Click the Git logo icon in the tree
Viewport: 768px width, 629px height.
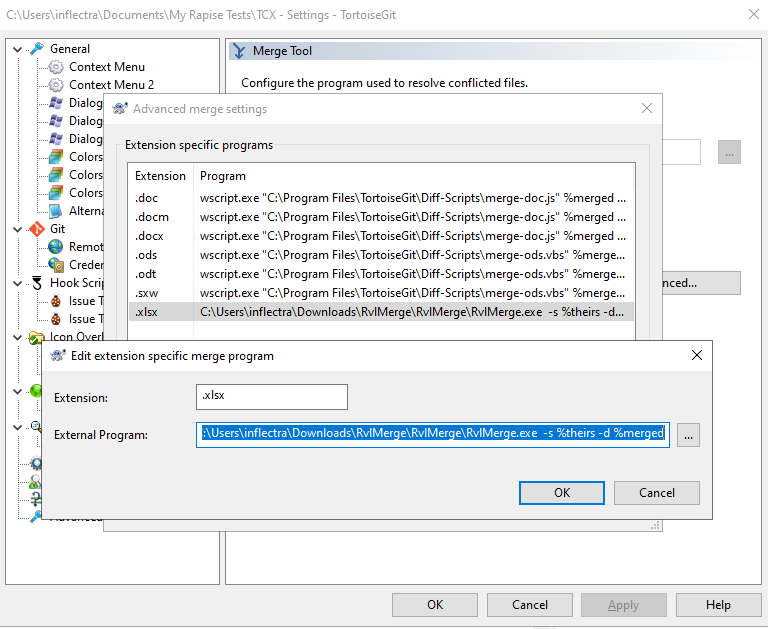[37, 229]
